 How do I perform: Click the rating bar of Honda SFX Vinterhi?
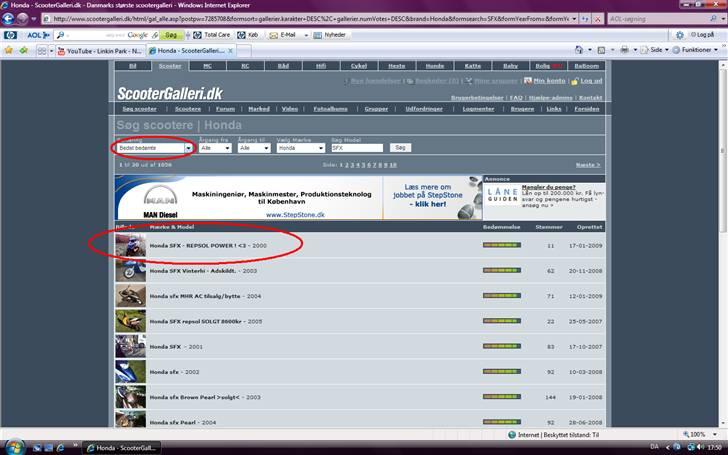tap(500, 270)
